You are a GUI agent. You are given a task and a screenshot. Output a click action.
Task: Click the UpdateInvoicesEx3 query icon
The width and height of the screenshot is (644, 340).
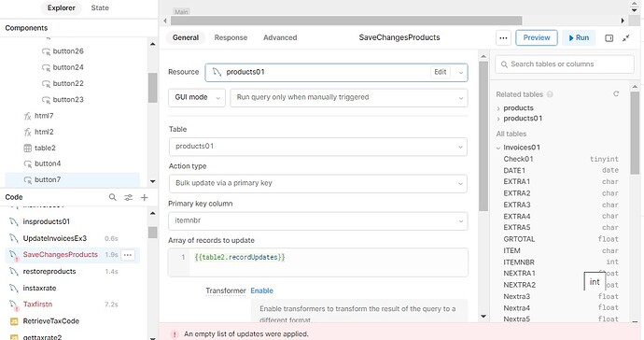(x=14, y=238)
